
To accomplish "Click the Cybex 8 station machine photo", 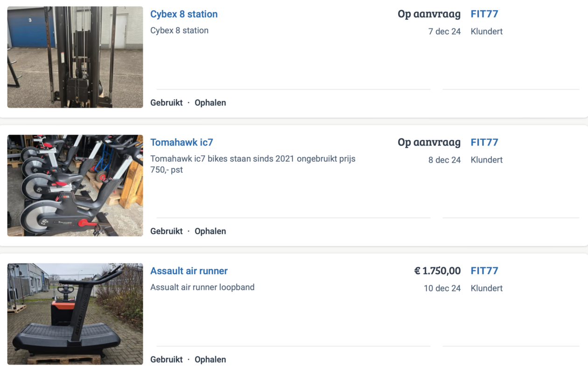I will point(75,57).
